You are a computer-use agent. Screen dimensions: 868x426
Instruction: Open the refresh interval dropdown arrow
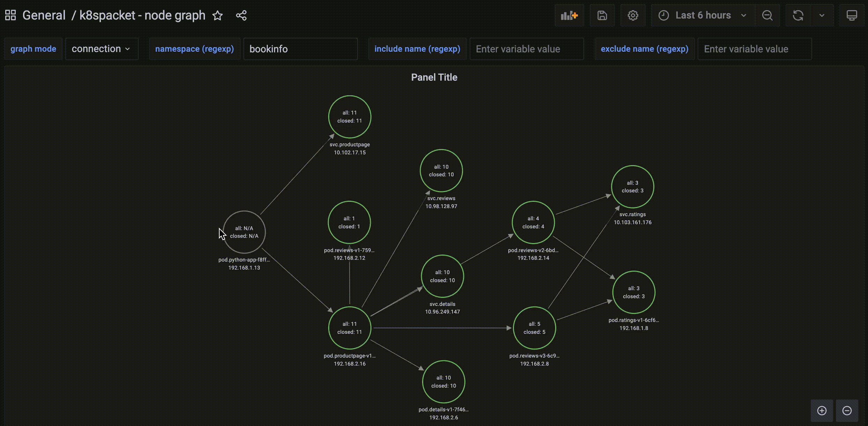click(x=822, y=15)
